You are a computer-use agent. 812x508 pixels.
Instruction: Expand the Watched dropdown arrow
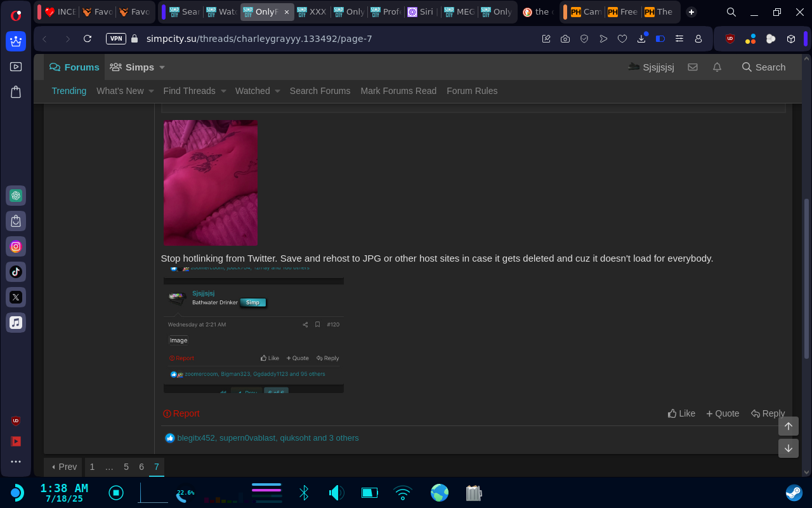[x=277, y=91]
